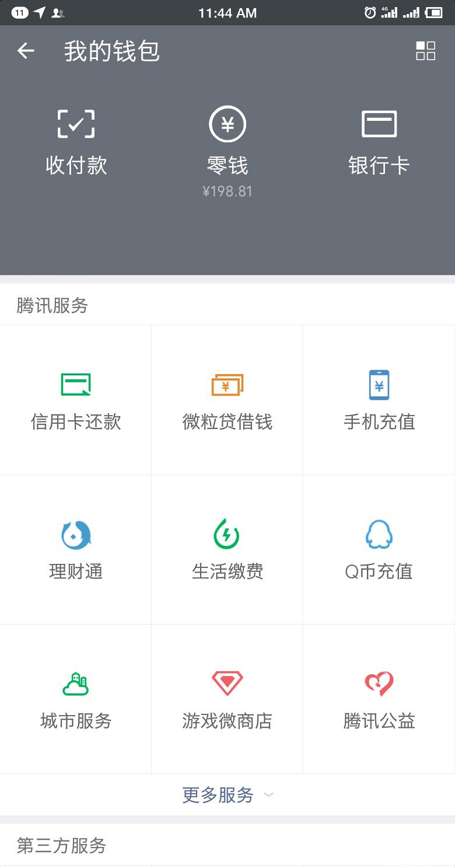Open 游戏微商店 red diamond icon

pyautogui.click(x=228, y=683)
